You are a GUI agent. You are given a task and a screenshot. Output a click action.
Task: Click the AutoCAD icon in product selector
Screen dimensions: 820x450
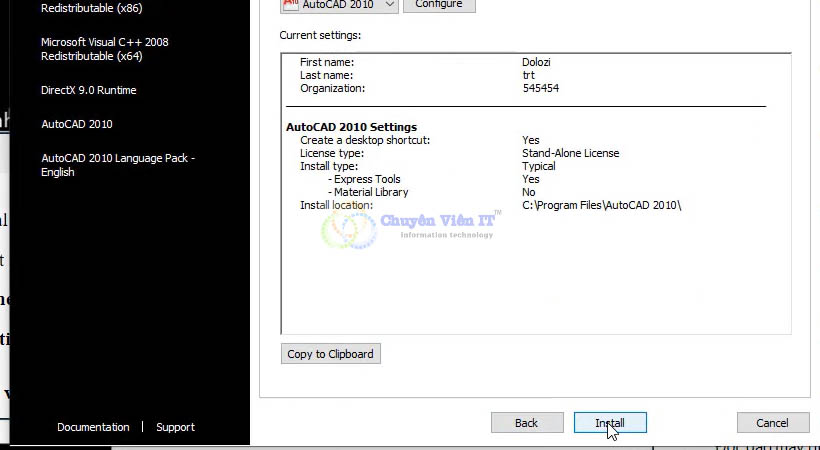[289, 4]
